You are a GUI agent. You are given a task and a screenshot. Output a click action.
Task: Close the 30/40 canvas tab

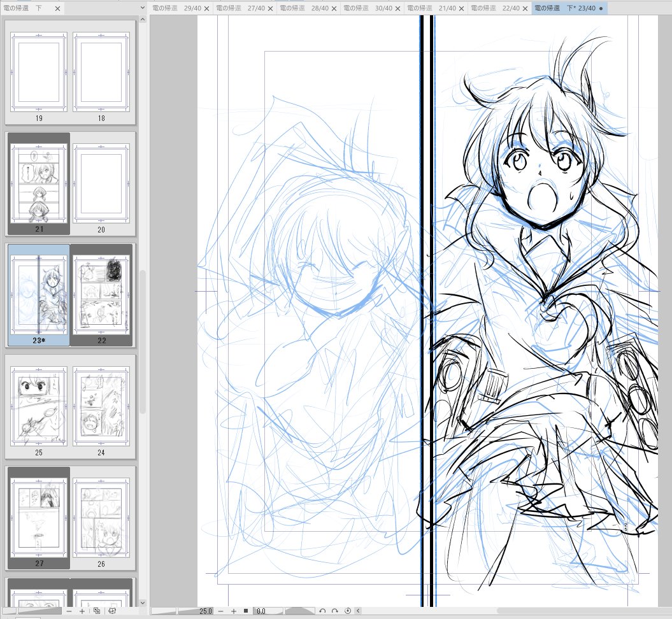pyautogui.click(x=397, y=8)
